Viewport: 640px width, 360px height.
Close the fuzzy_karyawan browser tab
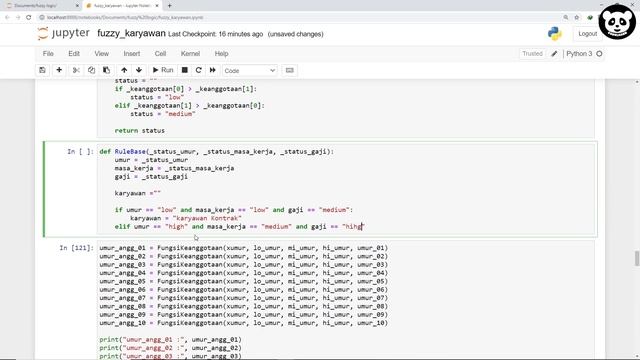point(157,6)
